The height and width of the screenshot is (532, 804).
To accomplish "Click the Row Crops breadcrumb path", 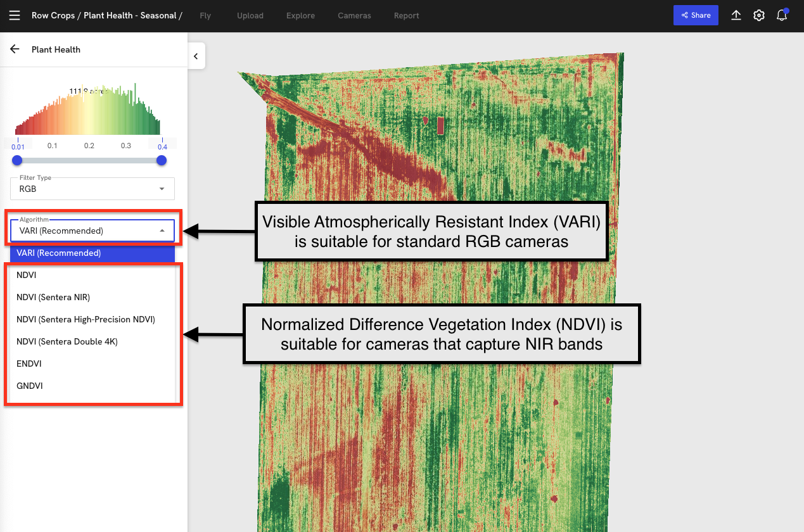I will (x=106, y=15).
